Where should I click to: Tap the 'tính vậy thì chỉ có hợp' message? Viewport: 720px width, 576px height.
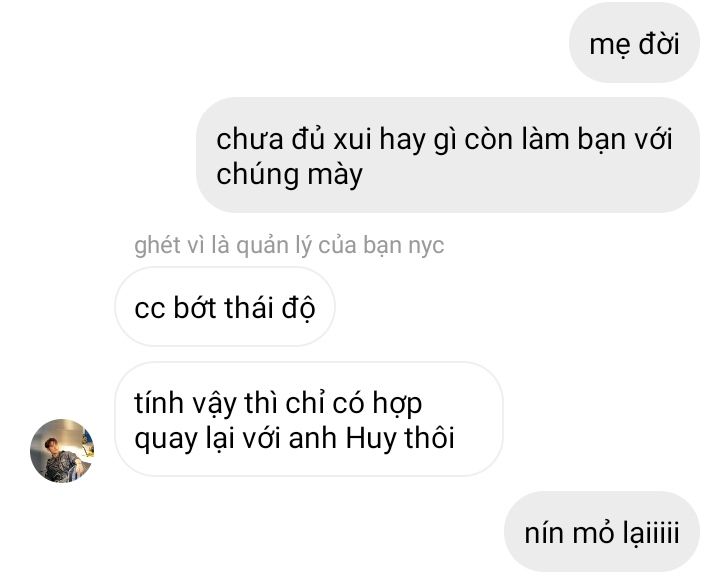(x=309, y=419)
